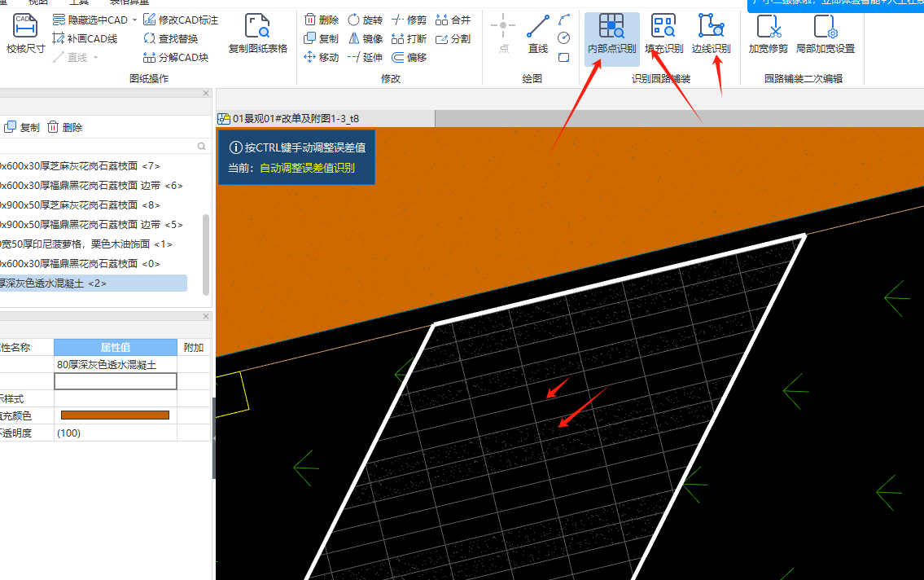The width and height of the screenshot is (924, 580).
Task: Click the 复制图纸表格 tool
Action: tap(258, 34)
